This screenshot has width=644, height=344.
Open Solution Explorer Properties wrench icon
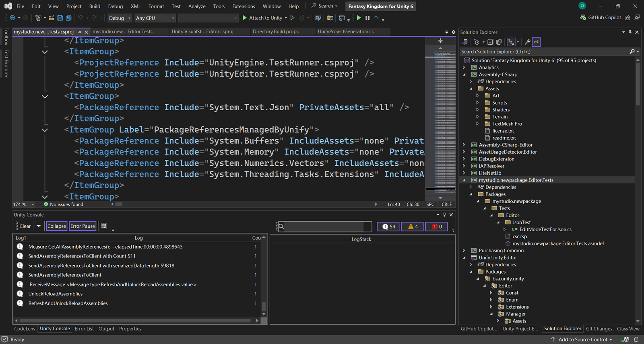[x=528, y=42]
